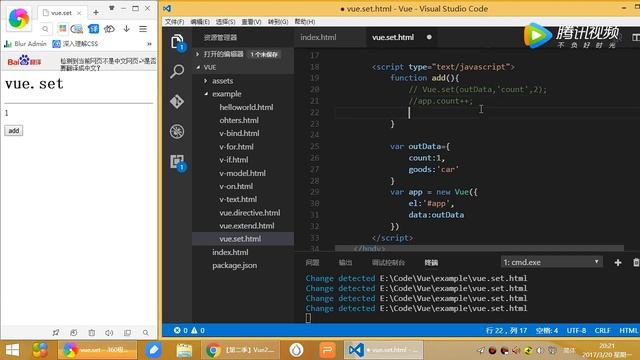Click the CRLF line ending indicator
Screen dimensions: 640x360
pyautogui.click(x=602, y=330)
